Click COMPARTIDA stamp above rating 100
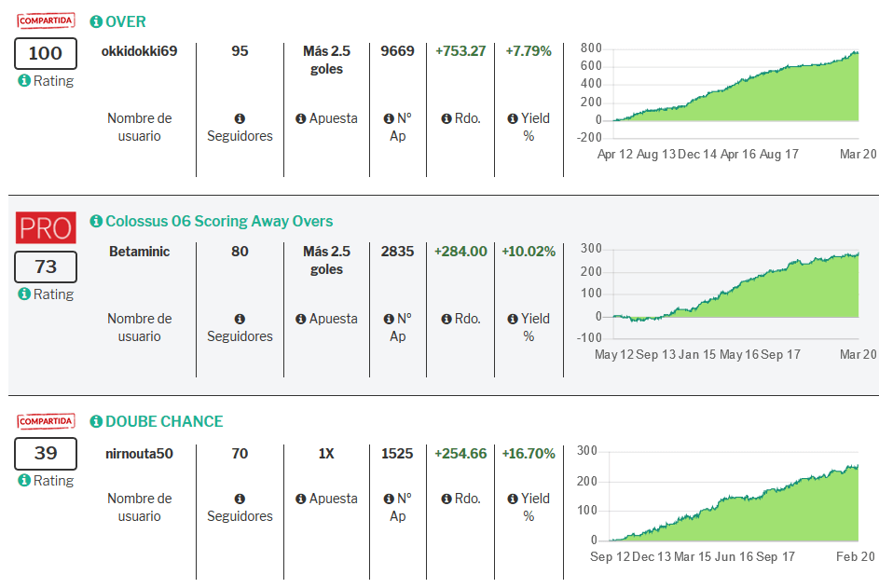Screen dimensions: 879x588 46,21
